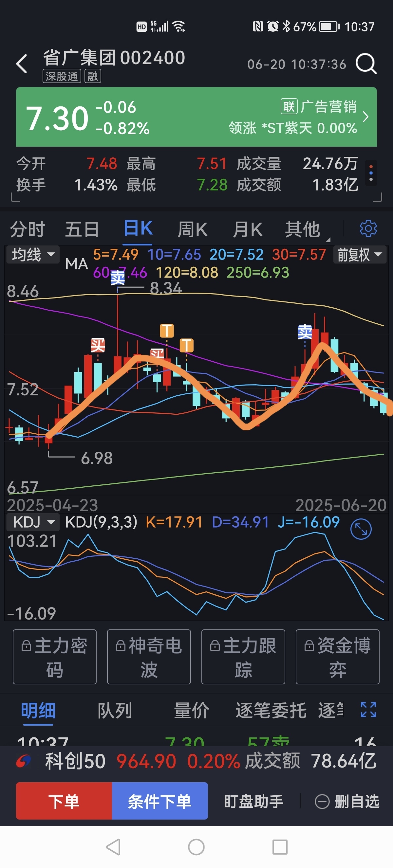Tap the 科创50 index logo icon
Image resolution: width=393 pixels, height=868 pixels.
pos(24,762)
